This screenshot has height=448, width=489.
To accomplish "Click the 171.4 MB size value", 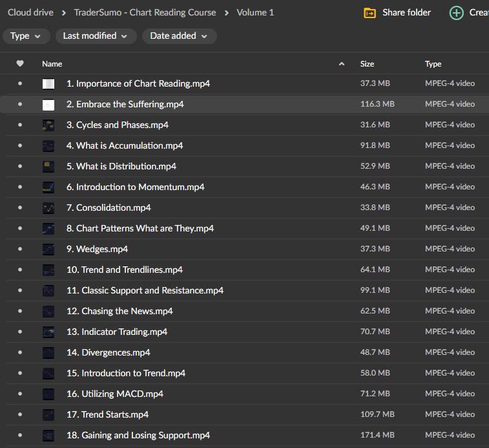I will coord(377,435).
